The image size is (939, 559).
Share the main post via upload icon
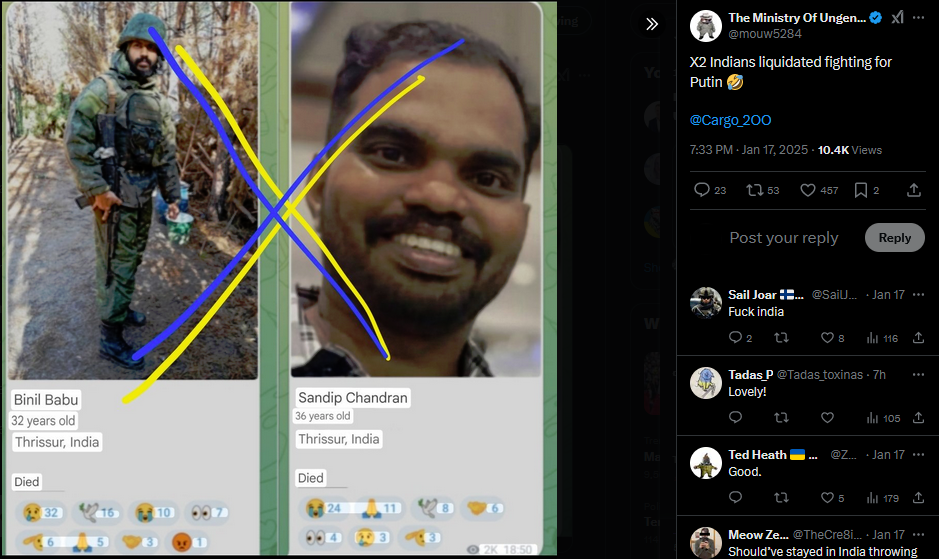click(x=914, y=190)
